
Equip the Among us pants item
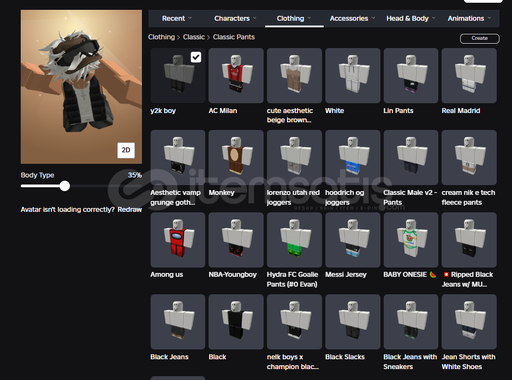pyautogui.click(x=178, y=240)
